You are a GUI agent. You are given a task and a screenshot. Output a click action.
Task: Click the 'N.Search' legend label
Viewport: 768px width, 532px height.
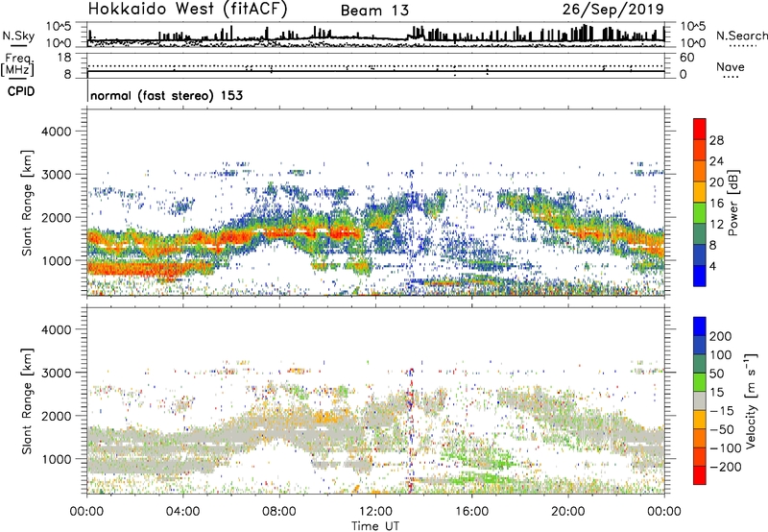741,36
